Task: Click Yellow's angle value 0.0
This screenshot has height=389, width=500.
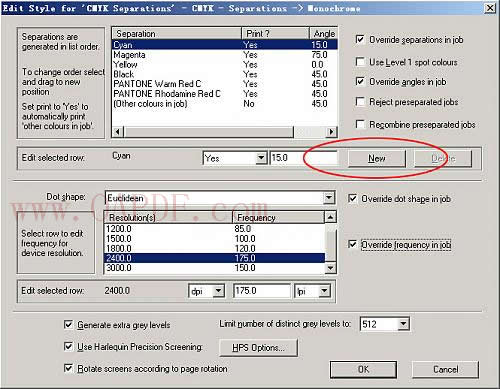Action: pos(317,64)
